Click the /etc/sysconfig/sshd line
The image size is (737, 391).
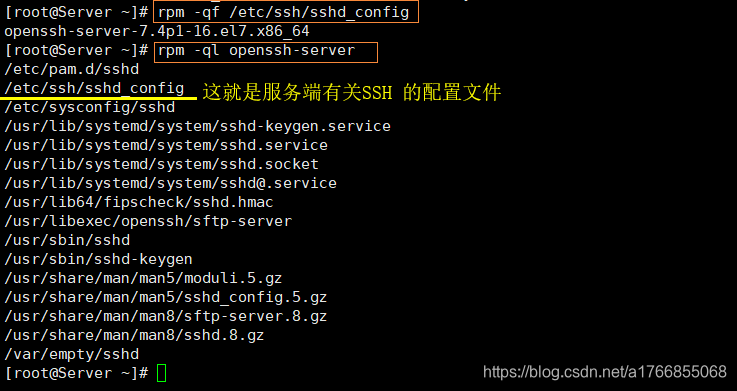tap(90, 107)
